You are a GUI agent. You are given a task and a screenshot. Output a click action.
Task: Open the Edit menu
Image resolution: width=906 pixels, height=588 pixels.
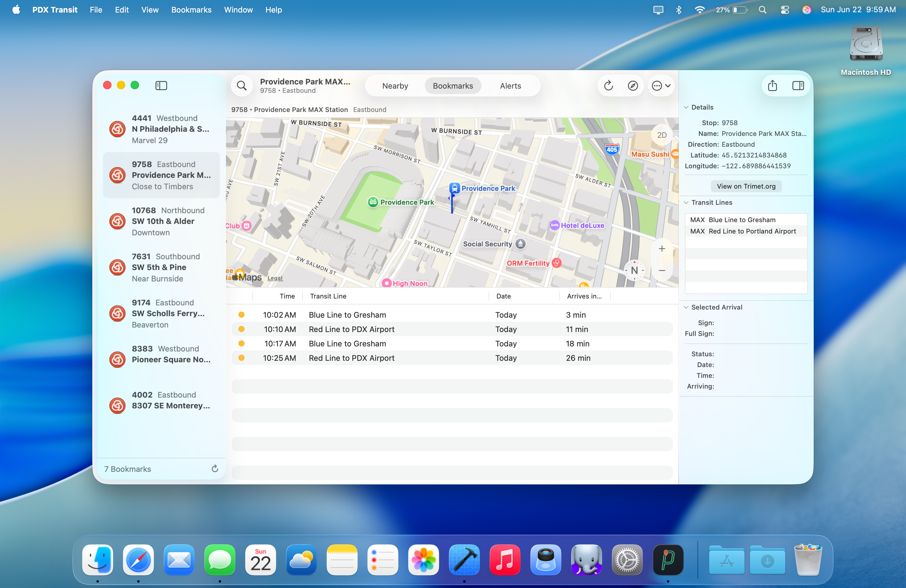click(x=122, y=10)
